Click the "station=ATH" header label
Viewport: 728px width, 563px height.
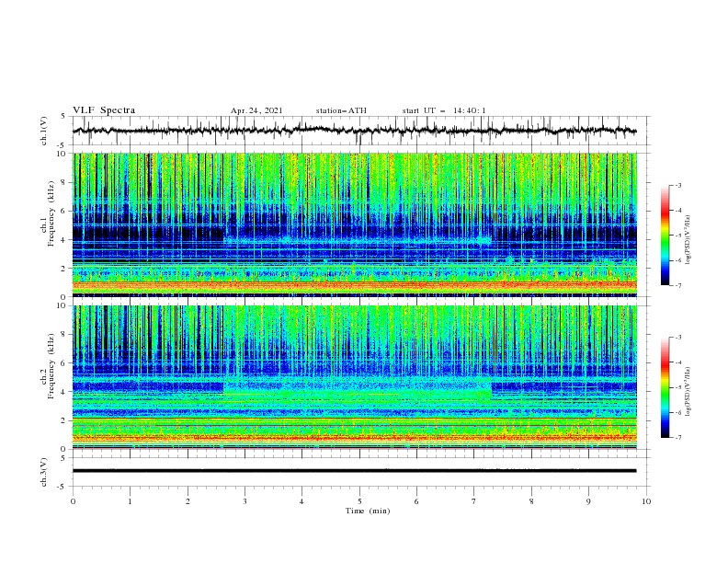pyautogui.click(x=341, y=110)
